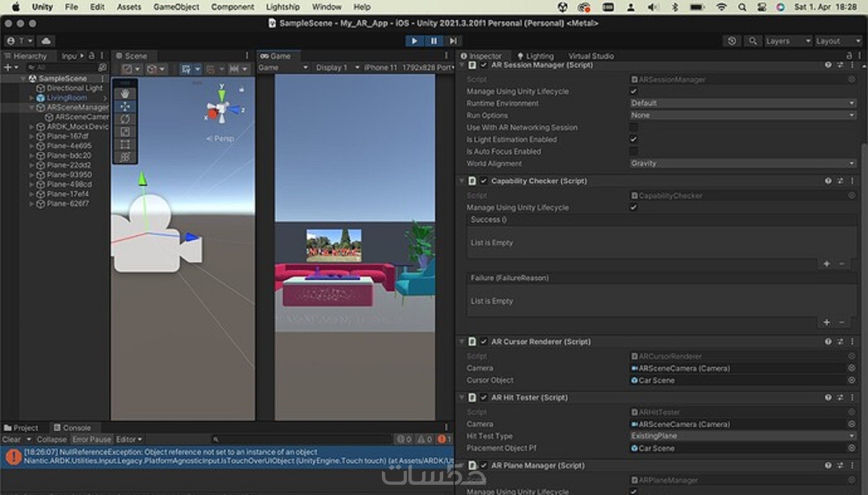Pause the game with the Pause button
868x495 pixels.
click(x=433, y=41)
